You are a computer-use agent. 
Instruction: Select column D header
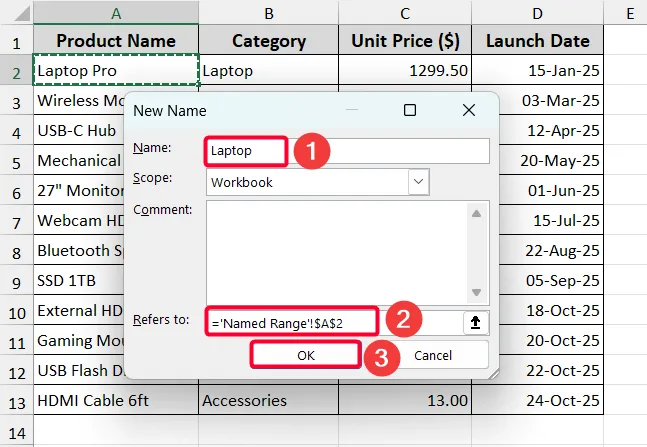click(537, 13)
